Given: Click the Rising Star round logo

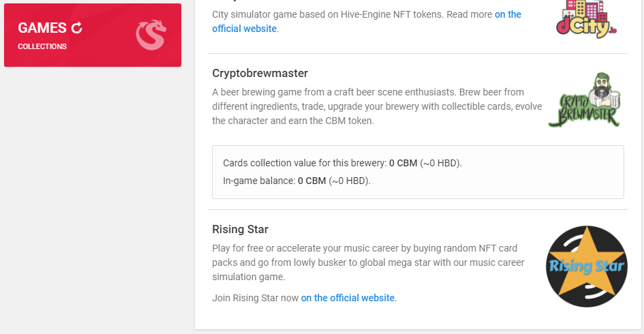Looking at the screenshot, I should click(587, 267).
